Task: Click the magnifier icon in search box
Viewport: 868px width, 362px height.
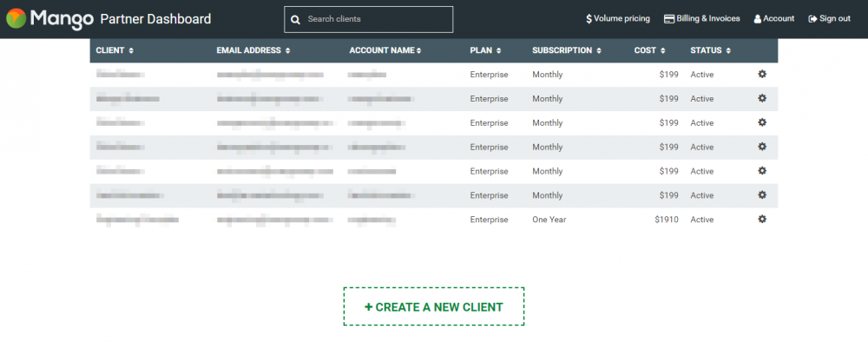Action: (296, 19)
